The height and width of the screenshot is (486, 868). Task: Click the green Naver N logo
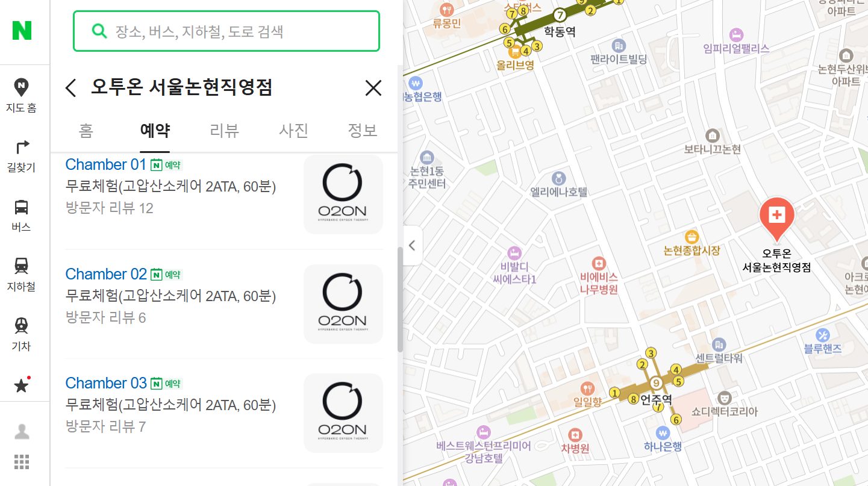tap(22, 30)
